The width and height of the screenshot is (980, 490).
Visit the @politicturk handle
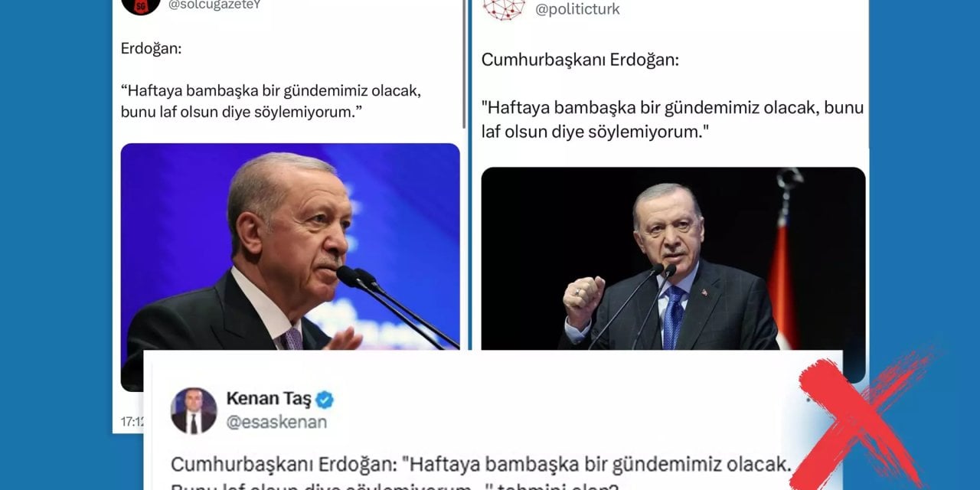pyautogui.click(x=577, y=9)
